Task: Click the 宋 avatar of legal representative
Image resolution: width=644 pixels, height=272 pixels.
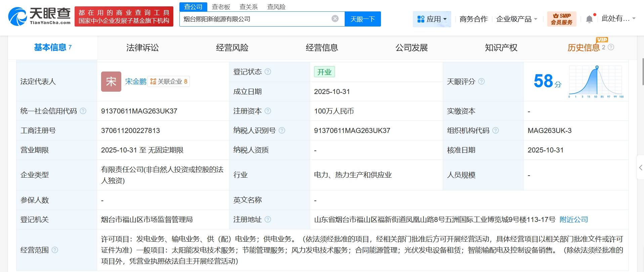Action: [x=111, y=81]
